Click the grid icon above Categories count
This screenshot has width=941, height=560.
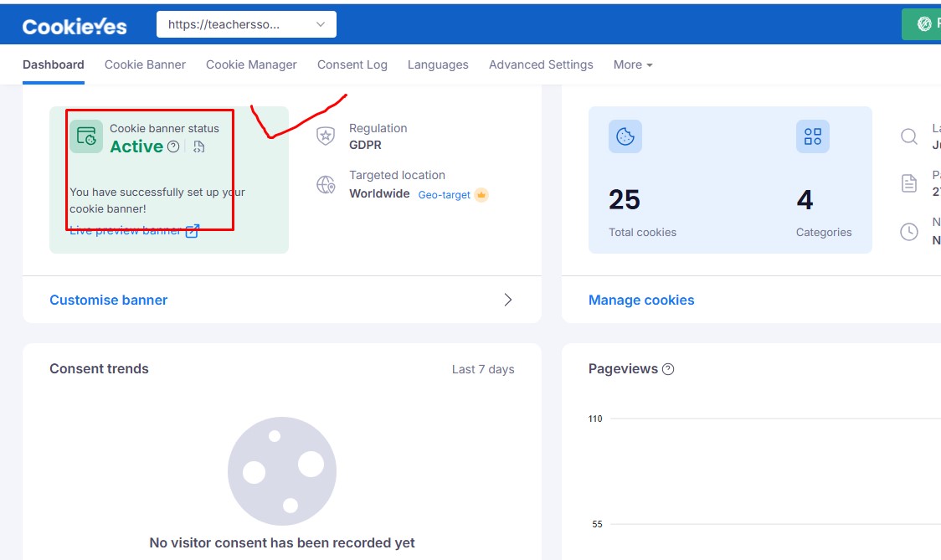point(812,136)
